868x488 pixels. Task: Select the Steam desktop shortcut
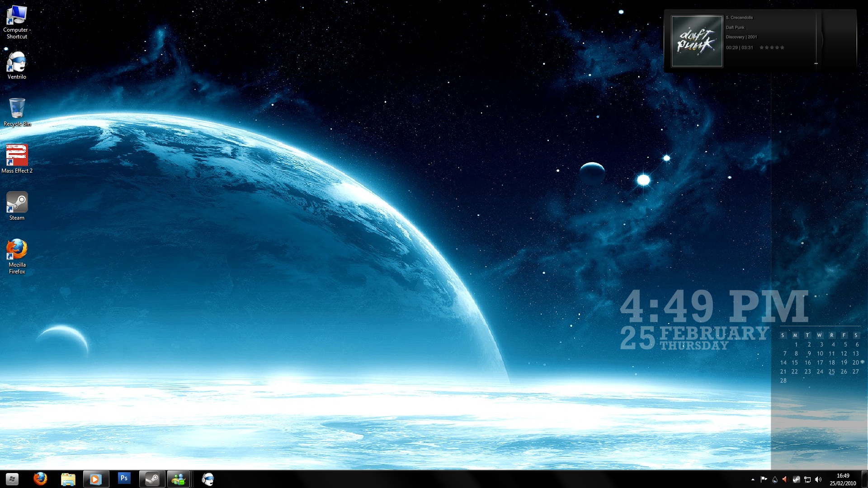(17, 202)
